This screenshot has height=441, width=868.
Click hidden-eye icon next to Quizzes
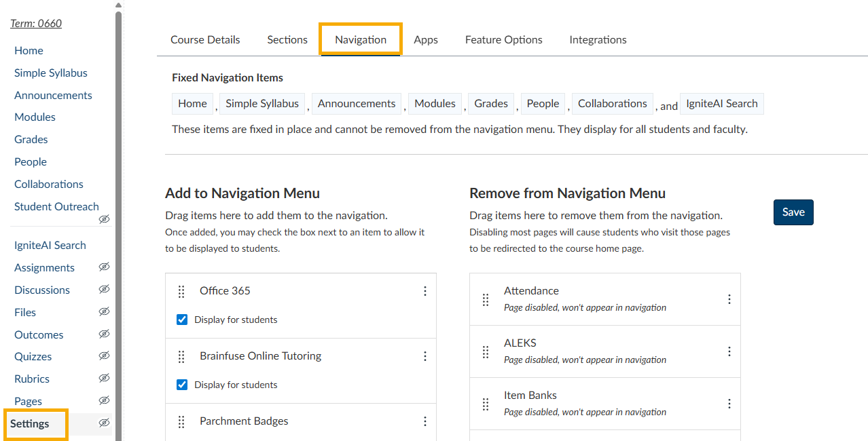[x=104, y=356]
